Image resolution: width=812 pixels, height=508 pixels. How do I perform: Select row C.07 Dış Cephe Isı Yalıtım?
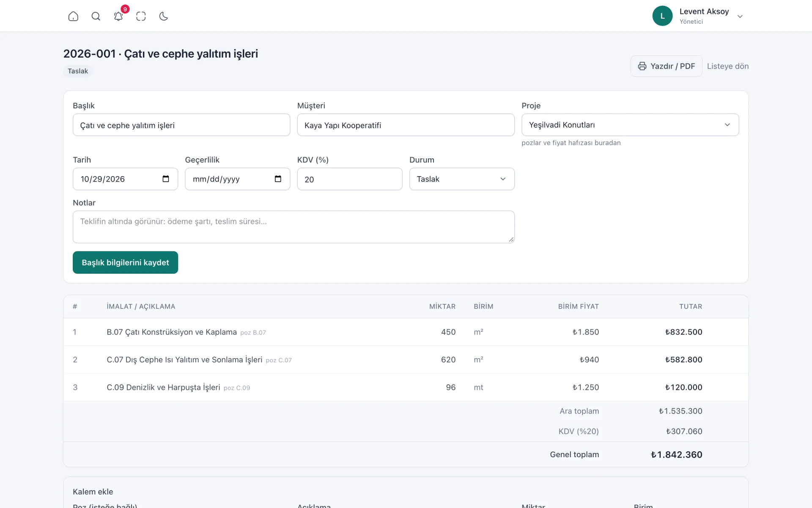click(x=406, y=359)
